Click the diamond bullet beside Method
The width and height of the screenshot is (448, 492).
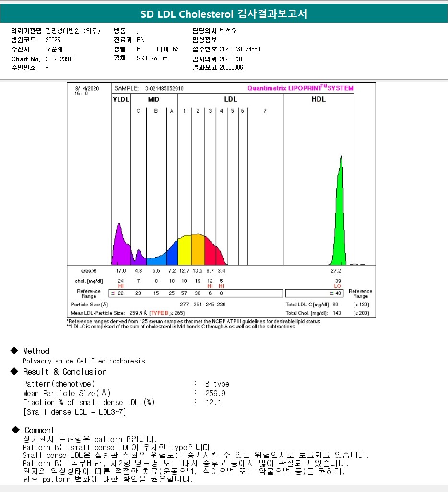pos(14,351)
